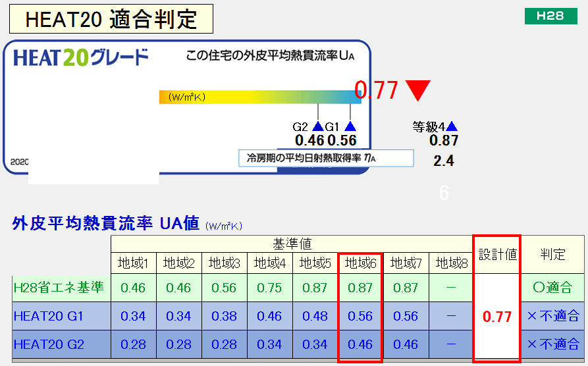Select the 0.46 value under G2 marker
This screenshot has height=366, width=588.
(309, 141)
